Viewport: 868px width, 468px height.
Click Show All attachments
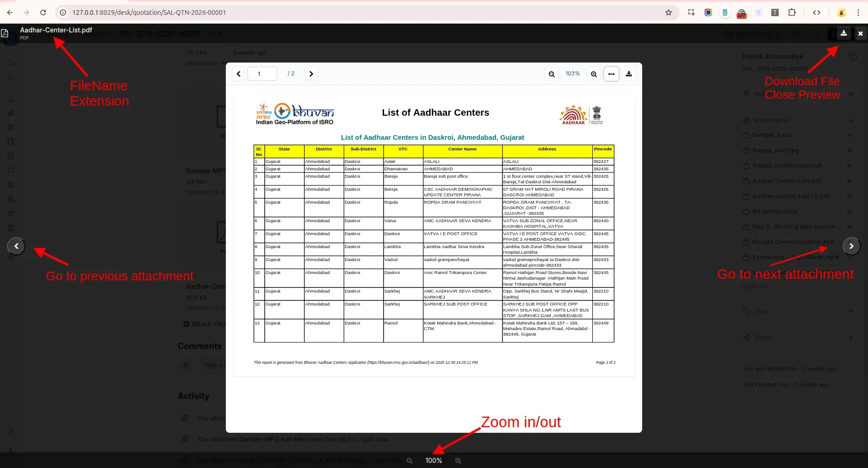click(755, 287)
